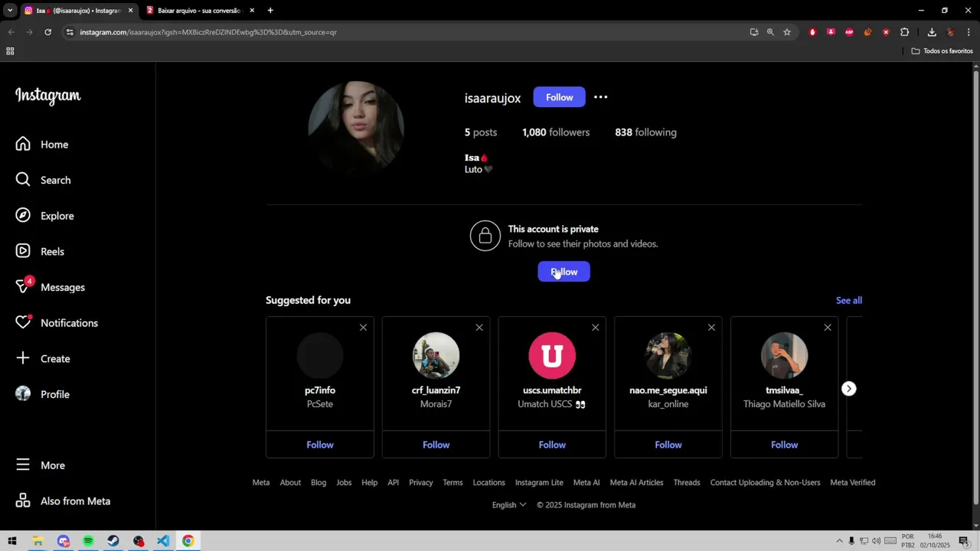
Task: Open uscs.umatchbr avatar
Action: point(552,356)
